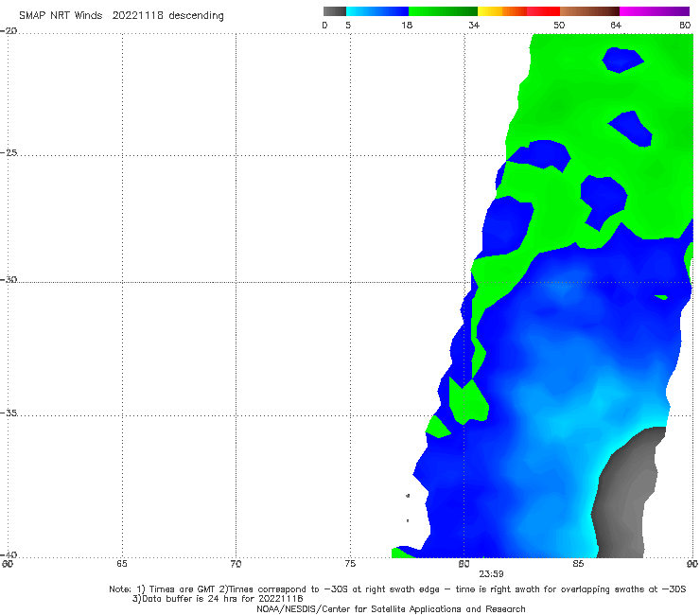Click the color bar label 64
This screenshot has height=615, width=700.
[616, 26]
